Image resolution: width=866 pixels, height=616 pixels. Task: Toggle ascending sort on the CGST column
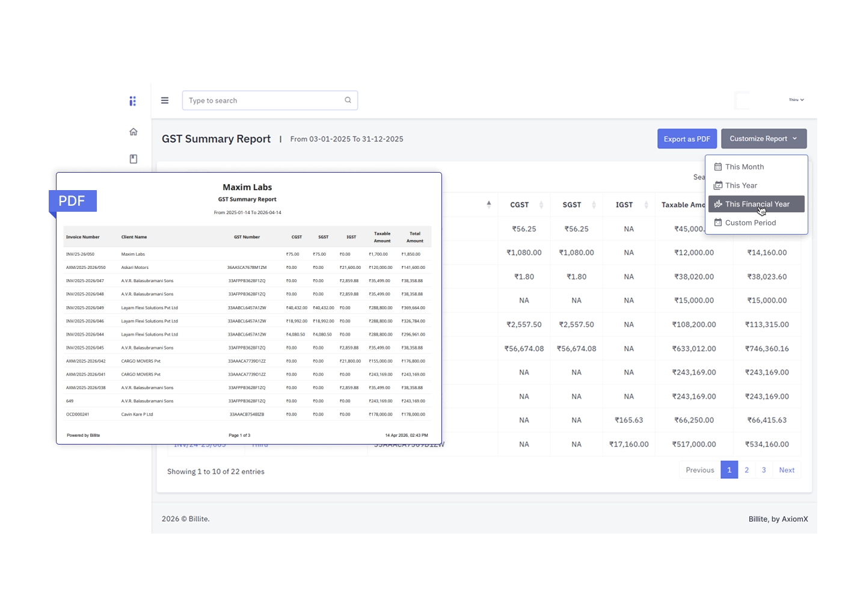(542, 205)
